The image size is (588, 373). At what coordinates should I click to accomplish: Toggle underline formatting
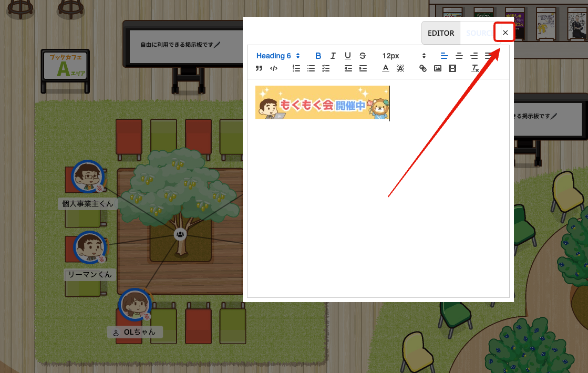point(348,56)
